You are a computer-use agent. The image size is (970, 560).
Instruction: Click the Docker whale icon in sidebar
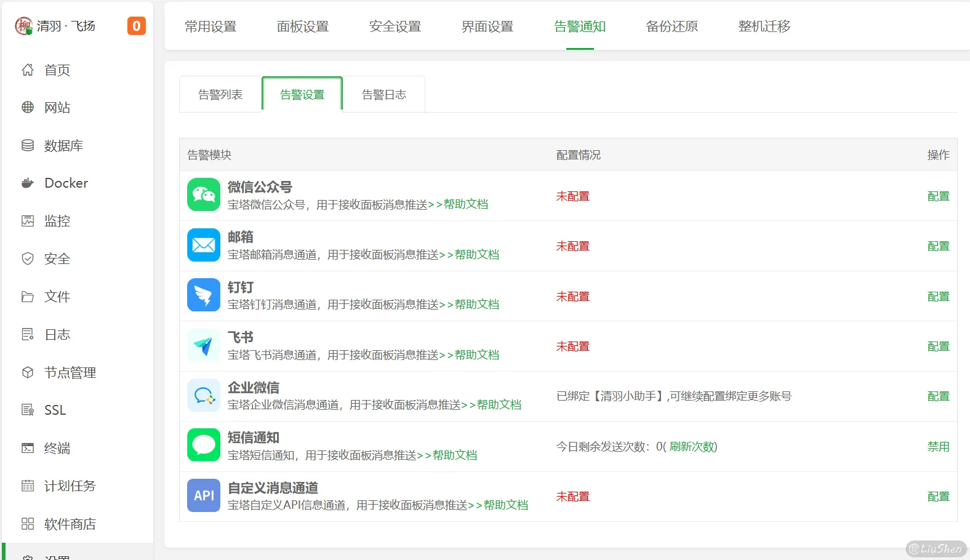tap(28, 183)
